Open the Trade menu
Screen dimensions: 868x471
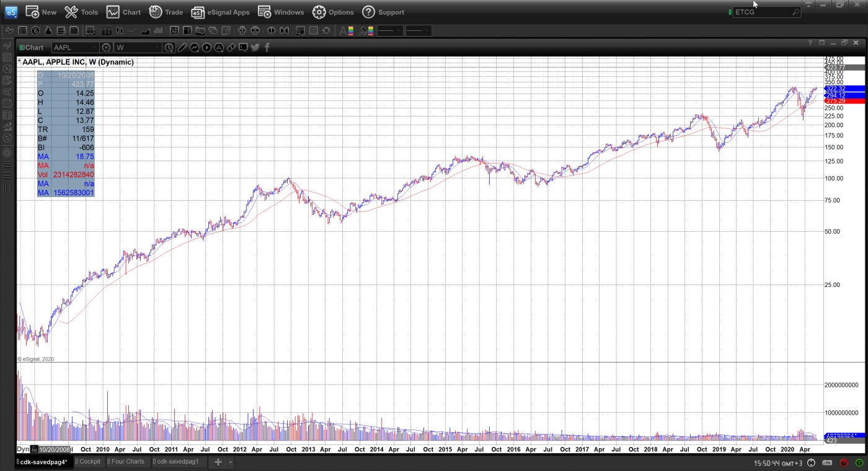(166, 12)
